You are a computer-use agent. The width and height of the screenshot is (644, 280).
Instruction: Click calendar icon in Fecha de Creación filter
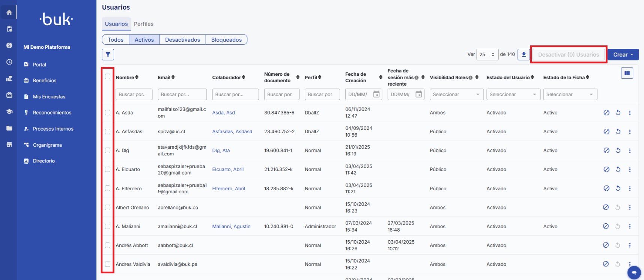(376, 95)
